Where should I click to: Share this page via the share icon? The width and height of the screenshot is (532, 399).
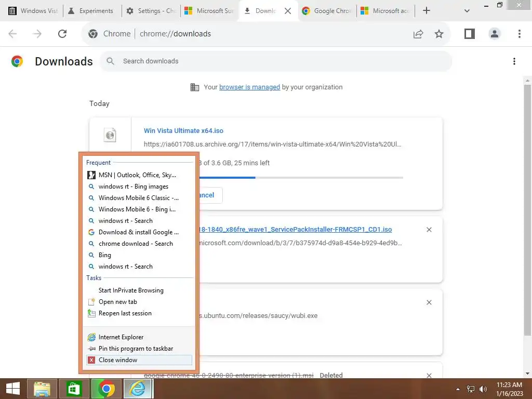418,34
